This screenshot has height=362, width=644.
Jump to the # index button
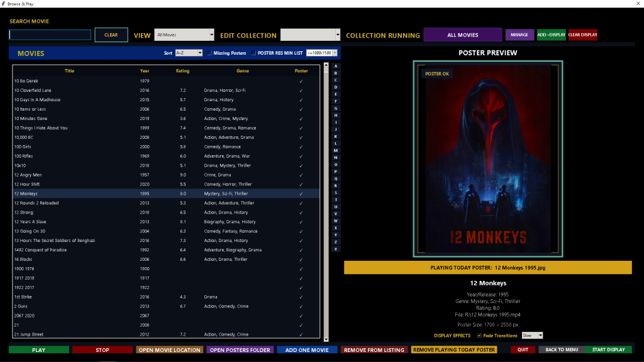[x=336, y=249]
